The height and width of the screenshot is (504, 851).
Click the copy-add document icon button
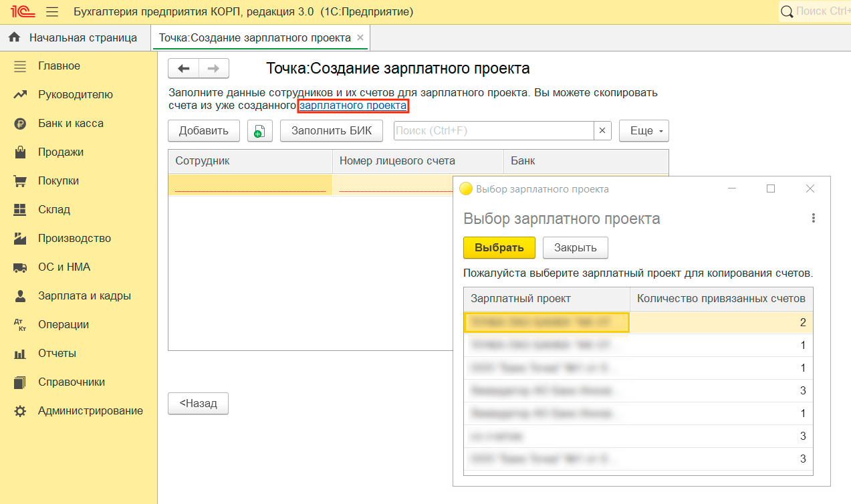click(260, 131)
